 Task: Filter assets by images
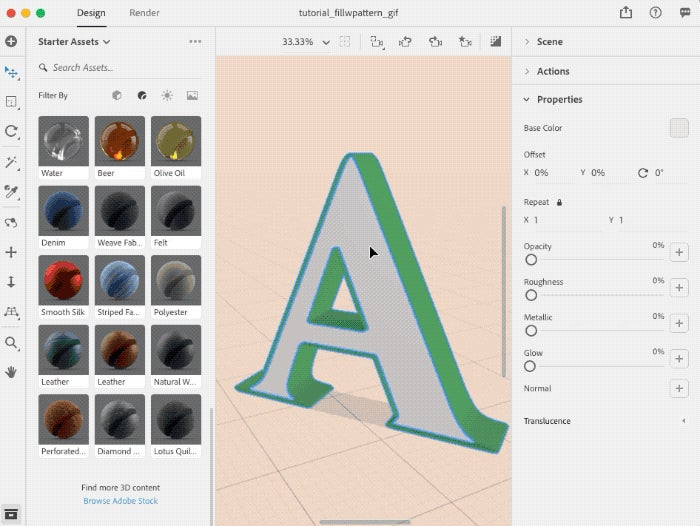[192, 96]
